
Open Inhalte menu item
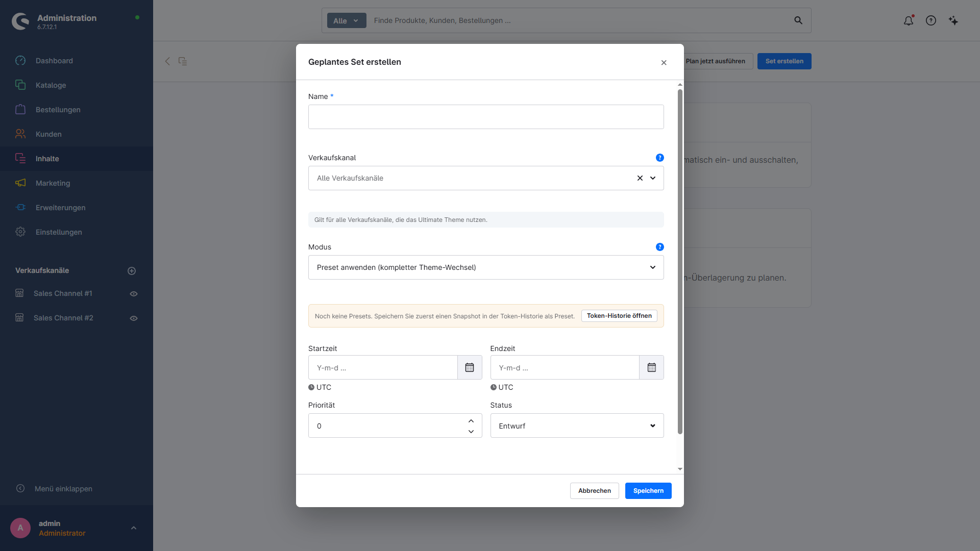pyautogui.click(x=77, y=159)
